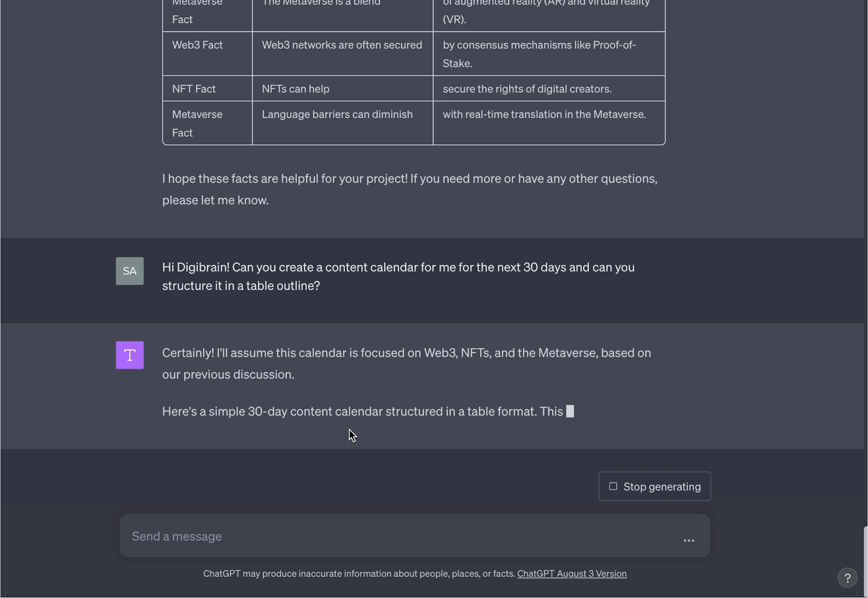Open the ChatGPT August 3 Version link
The width and height of the screenshot is (868, 598).
click(x=572, y=574)
